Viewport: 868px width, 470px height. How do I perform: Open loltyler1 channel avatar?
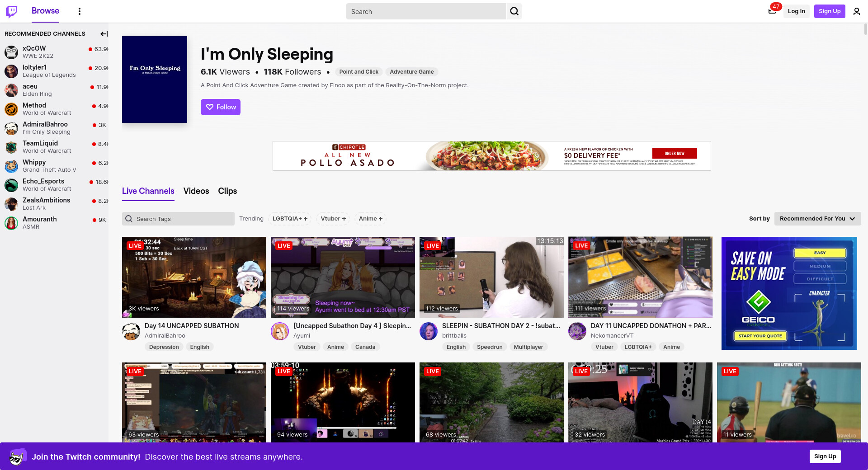pyautogui.click(x=11, y=71)
